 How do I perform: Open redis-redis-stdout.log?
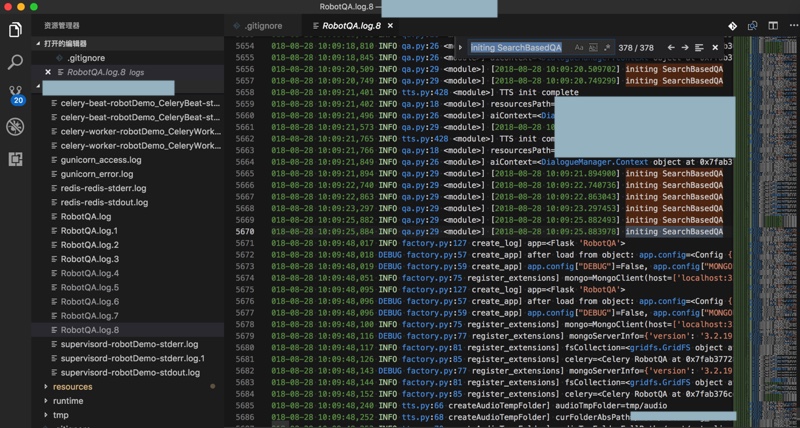(x=105, y=203)
